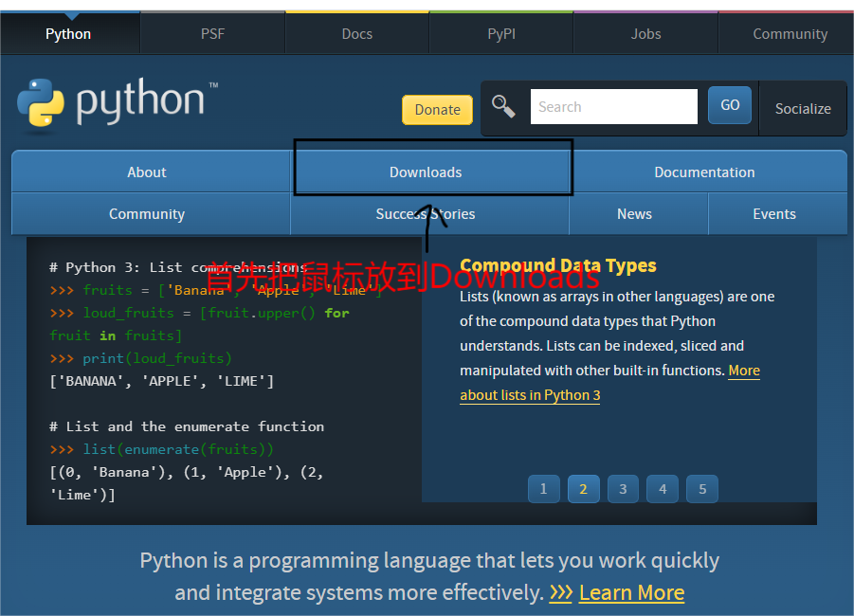The width and height of the screenshot is (854, 616).
Task: Show slide 4 of the carousel
Action: [663, 489]
